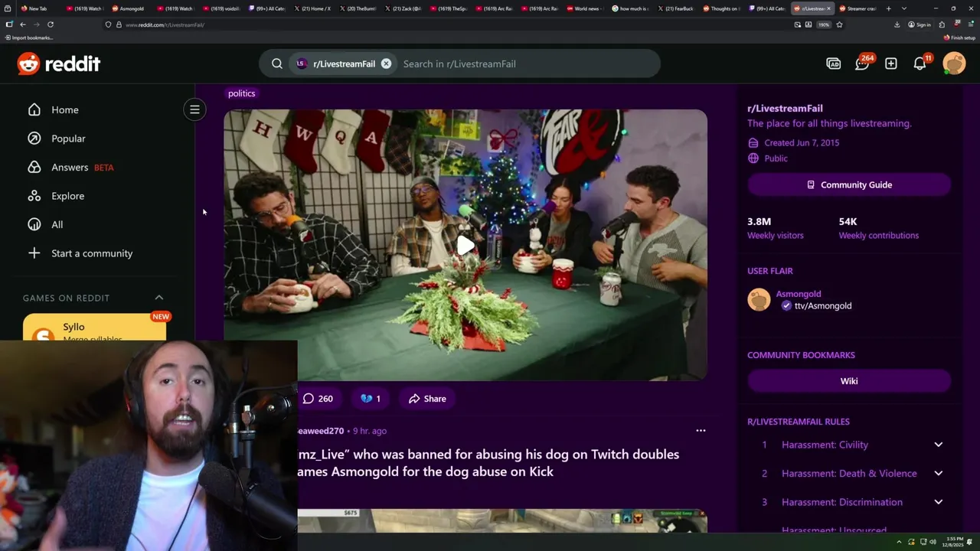Switch to the Asmongold tab
The image size is (980, 551).
[129, 8]
